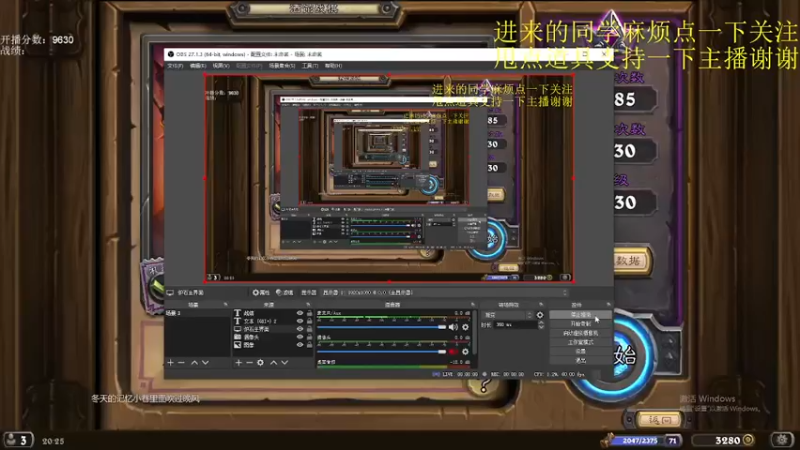Adjust the 摄像头 volume slider in mixer

[x=381, y=352]
